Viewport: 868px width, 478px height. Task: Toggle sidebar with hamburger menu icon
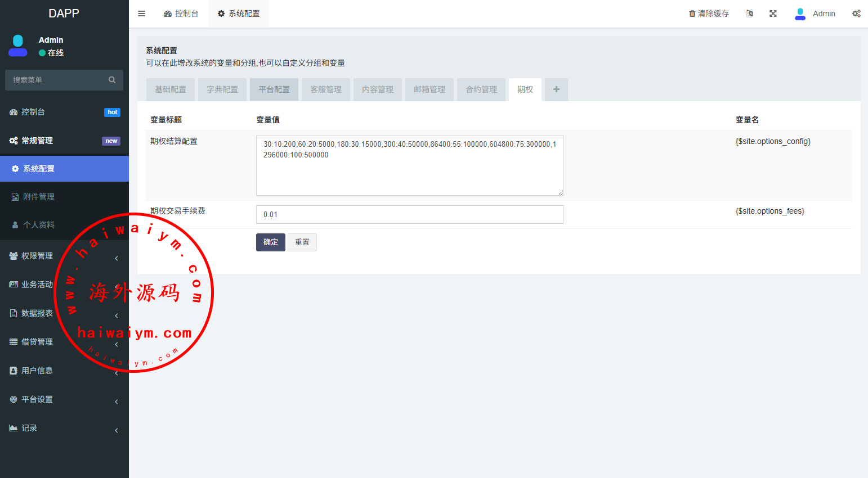pos(142,13)
